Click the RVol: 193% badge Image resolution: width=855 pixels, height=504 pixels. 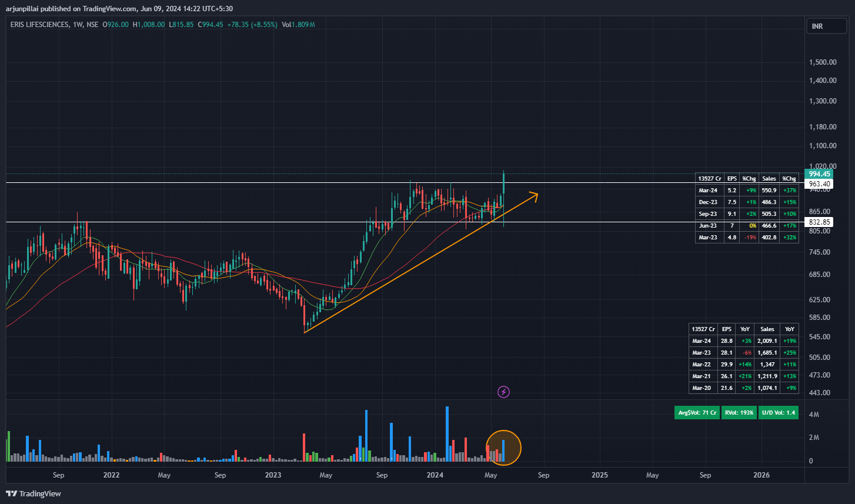click(x=739, y=413)
